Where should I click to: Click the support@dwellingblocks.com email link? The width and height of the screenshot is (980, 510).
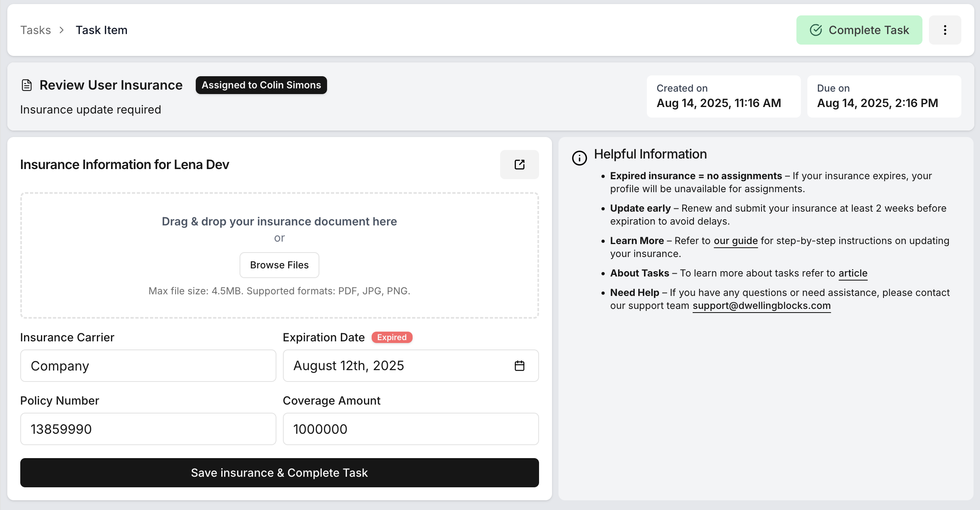coord(761,306)
